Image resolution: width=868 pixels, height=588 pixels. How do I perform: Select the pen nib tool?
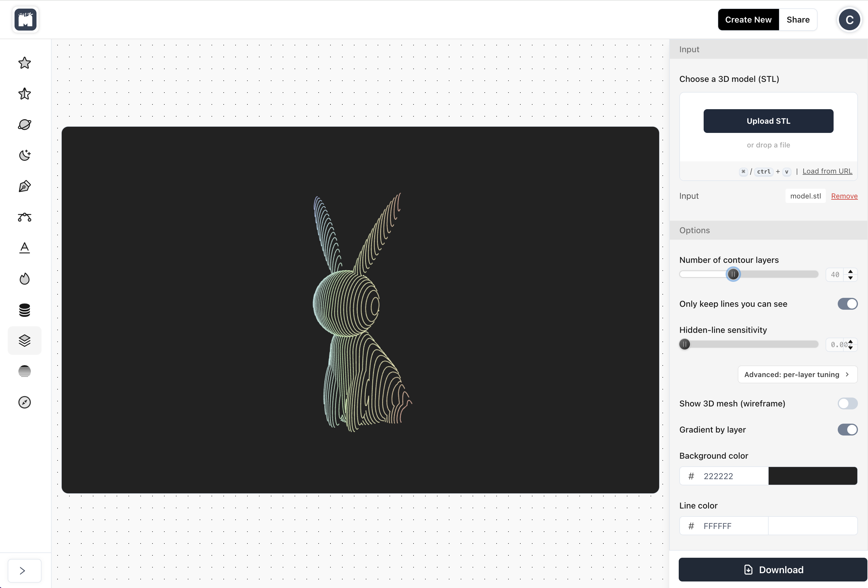coord(25,186)
